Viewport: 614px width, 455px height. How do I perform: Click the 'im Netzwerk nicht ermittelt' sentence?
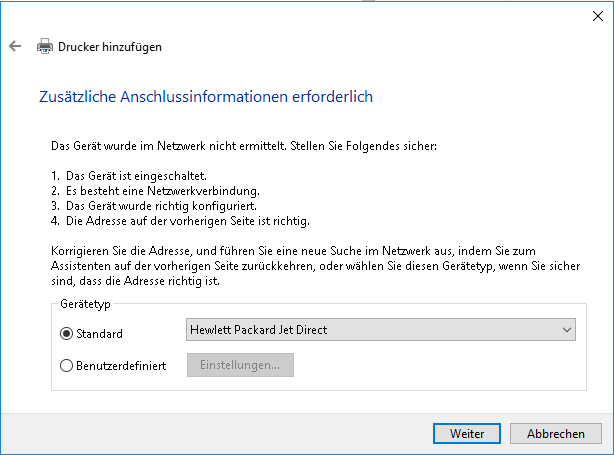coord(245,146)
